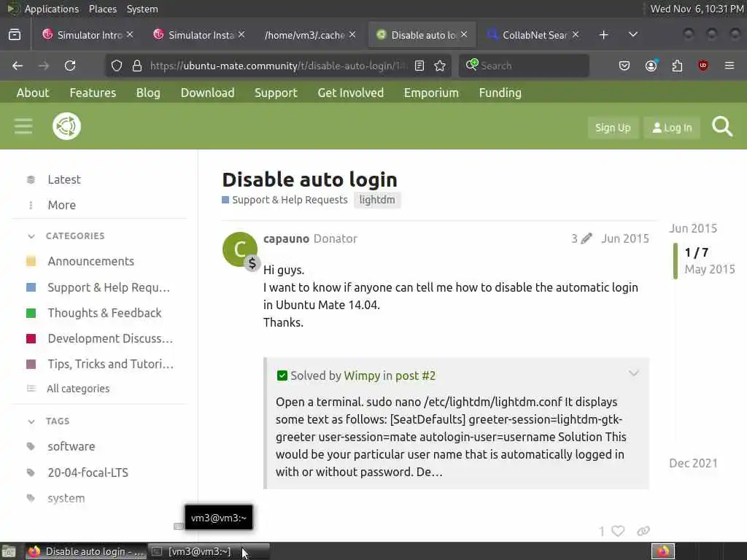Collapse the CATEGORIES section

[31, 236]
